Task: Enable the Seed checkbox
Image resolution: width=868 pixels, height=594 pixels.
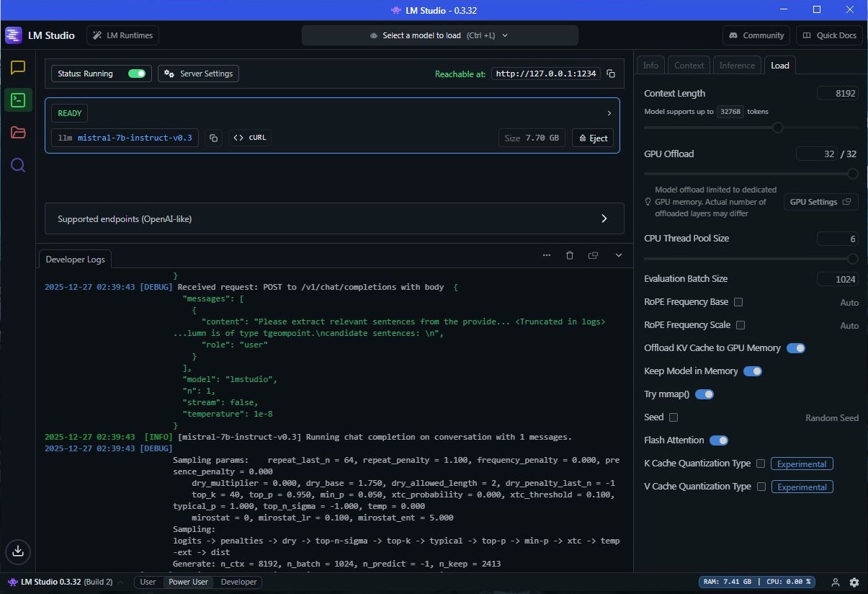Action: coord(674,417)
